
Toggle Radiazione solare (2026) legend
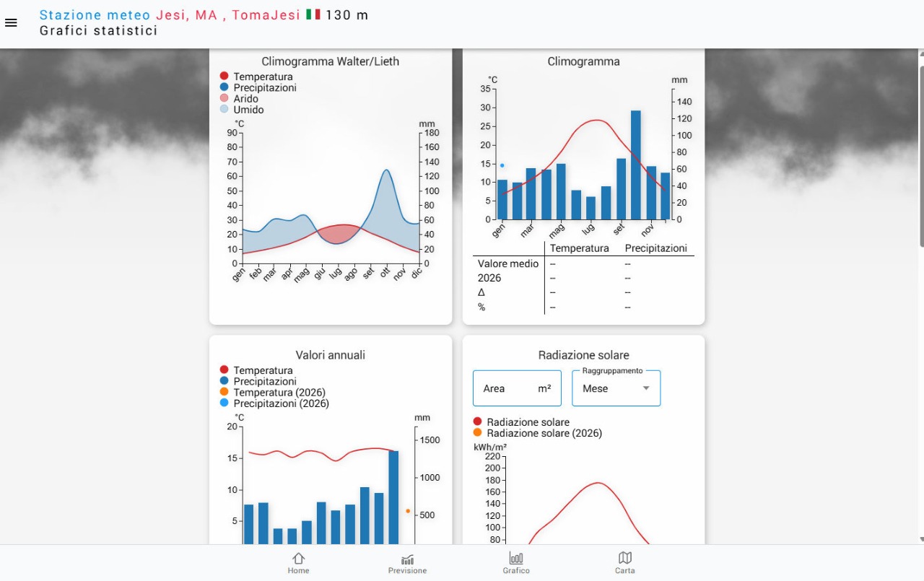544,433
